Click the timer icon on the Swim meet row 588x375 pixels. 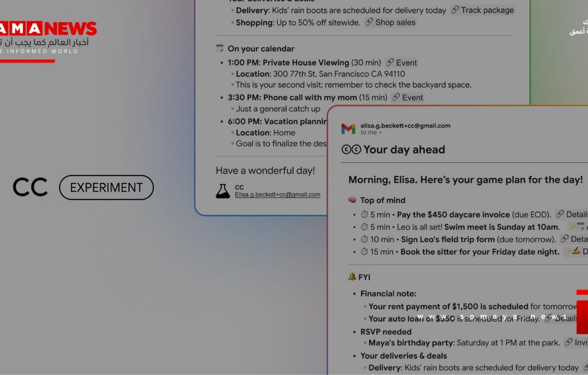[x=364, y=227]
